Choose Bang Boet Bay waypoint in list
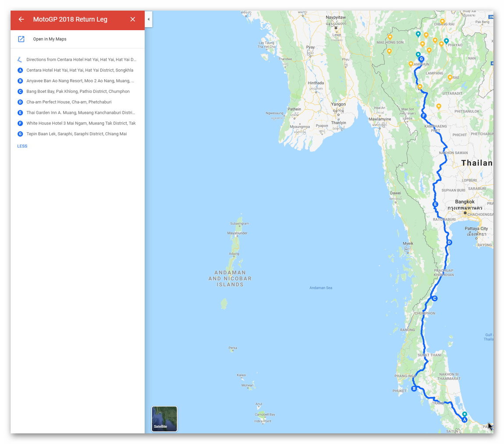 pyautogui.click(x=78, y=92)
